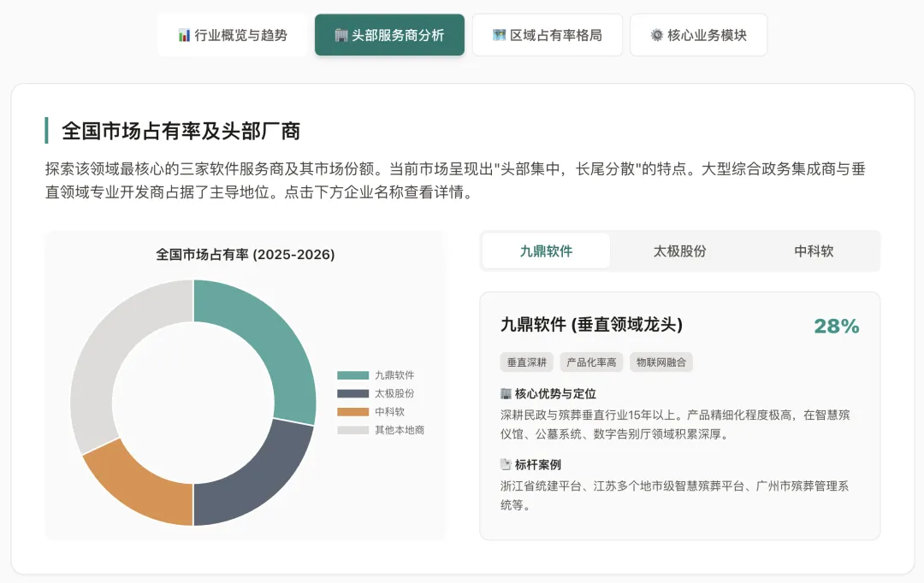Click the bar chart icon in 行业概览与趋势

[x=184, y=35]
